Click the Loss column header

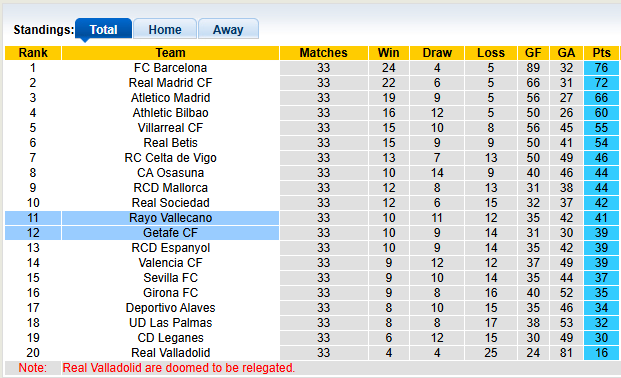point(491,53)
